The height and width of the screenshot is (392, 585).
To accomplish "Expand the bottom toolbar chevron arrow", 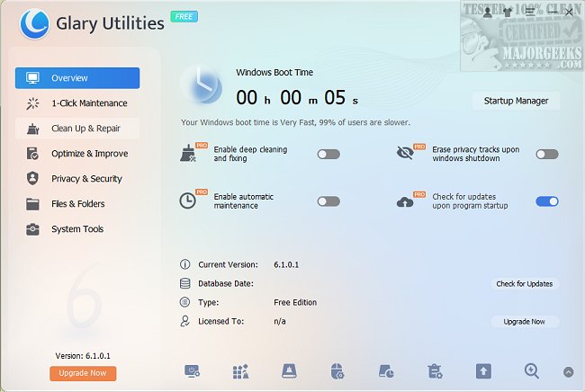I will point(568,371).
